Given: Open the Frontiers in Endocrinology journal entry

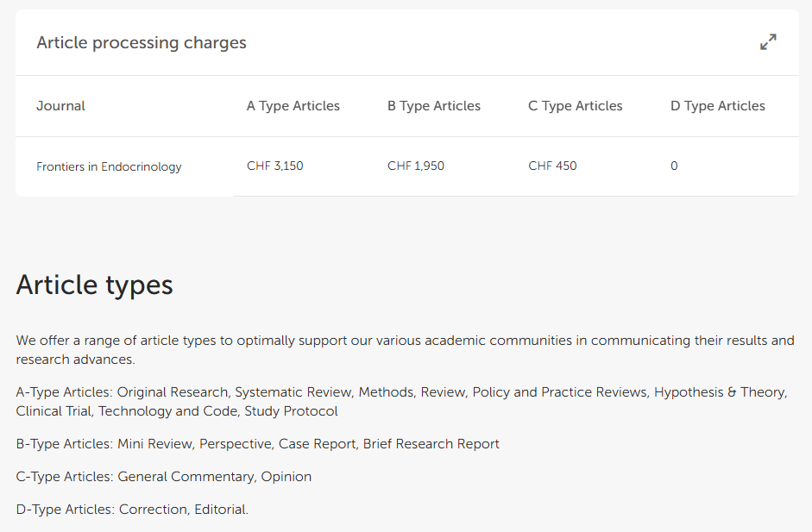Looking at the screenshot, I should tap(109, 166).
